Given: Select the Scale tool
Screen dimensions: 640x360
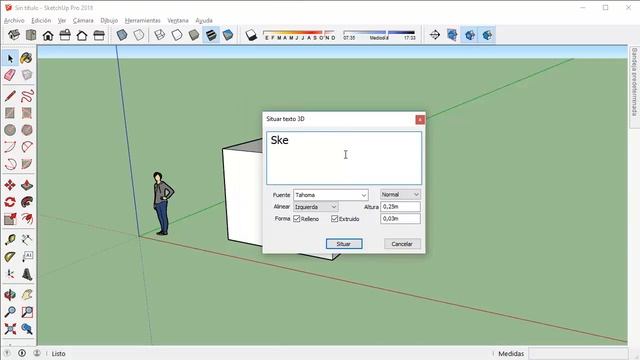Looking at the screenshot, I should [10, 219].
